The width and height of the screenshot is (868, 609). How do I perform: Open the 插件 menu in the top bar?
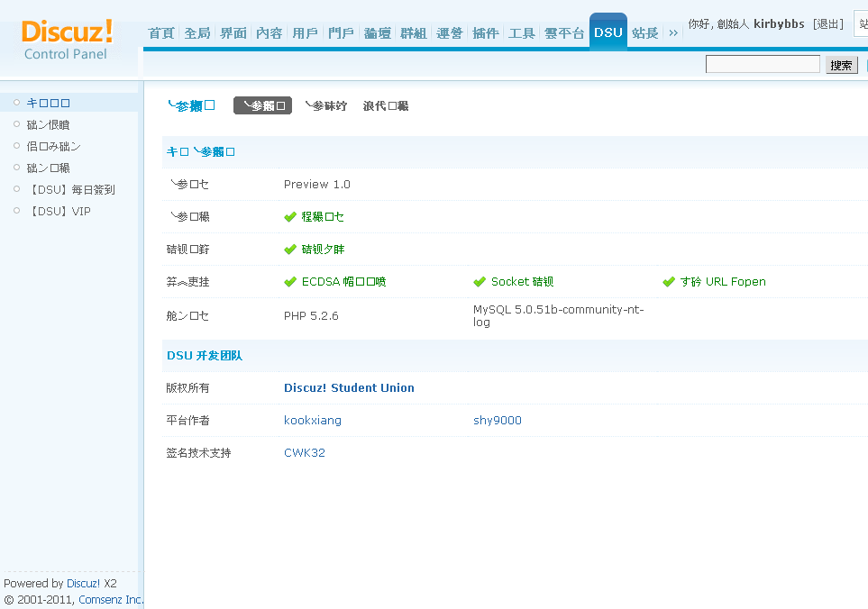click(486, 32)
